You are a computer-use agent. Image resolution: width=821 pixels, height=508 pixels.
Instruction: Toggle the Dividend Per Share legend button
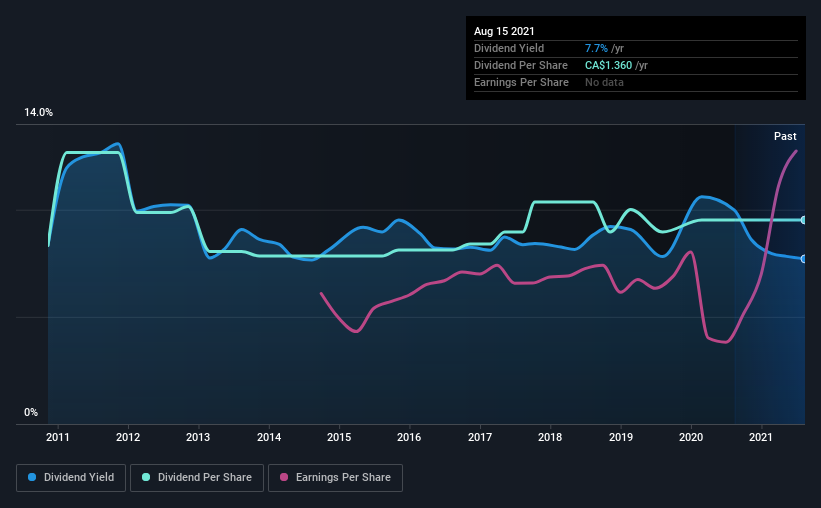click(x=197, y=478)
